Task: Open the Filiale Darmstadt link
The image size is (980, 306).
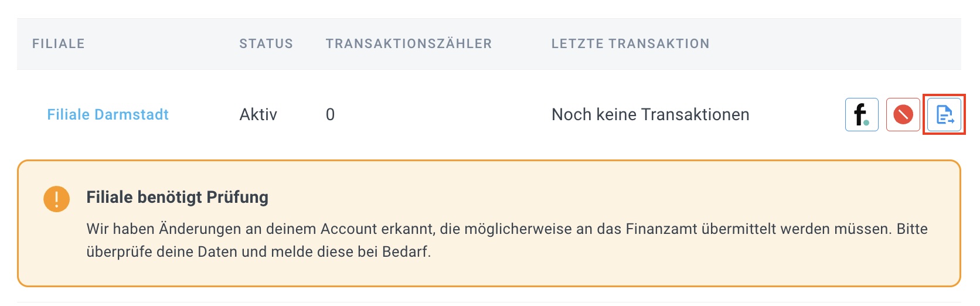Action: tap(108, 114)
